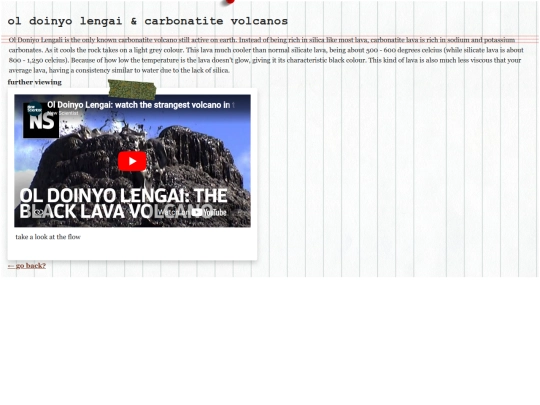This screenshot has height=405, width=540.
Task: Follow the 'go back?' link
Action: (27, 266)
